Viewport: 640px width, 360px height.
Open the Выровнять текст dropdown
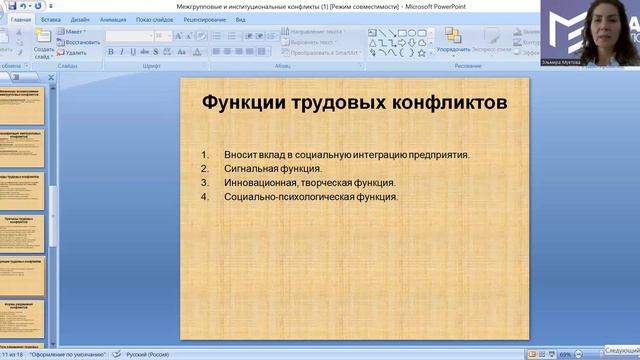point(308,42)
